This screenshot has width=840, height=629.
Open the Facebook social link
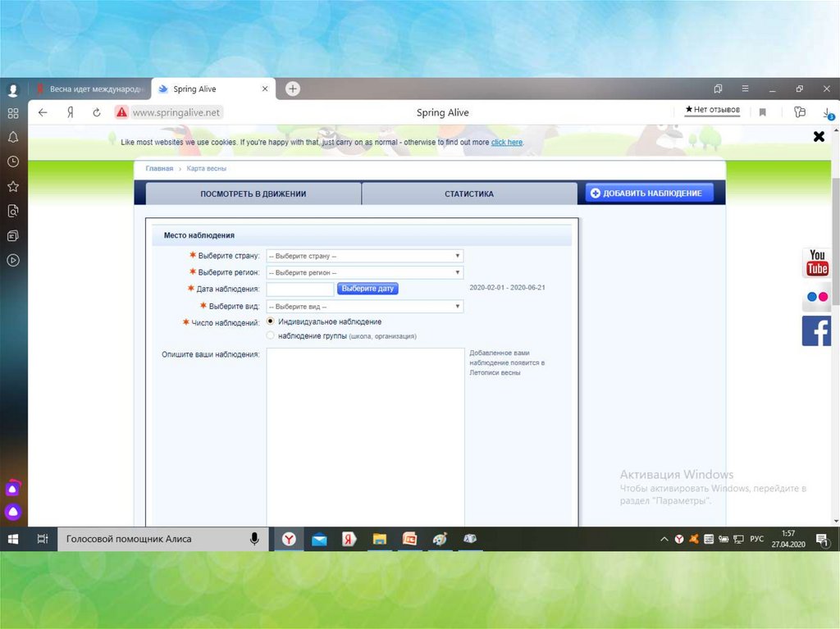coord(816,330)
